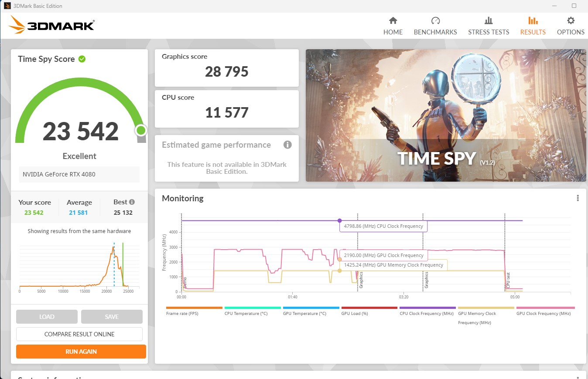Screen dimensions: 588x379
Task: Toggle the GPU Load (%) legend series
Action: 369,311
